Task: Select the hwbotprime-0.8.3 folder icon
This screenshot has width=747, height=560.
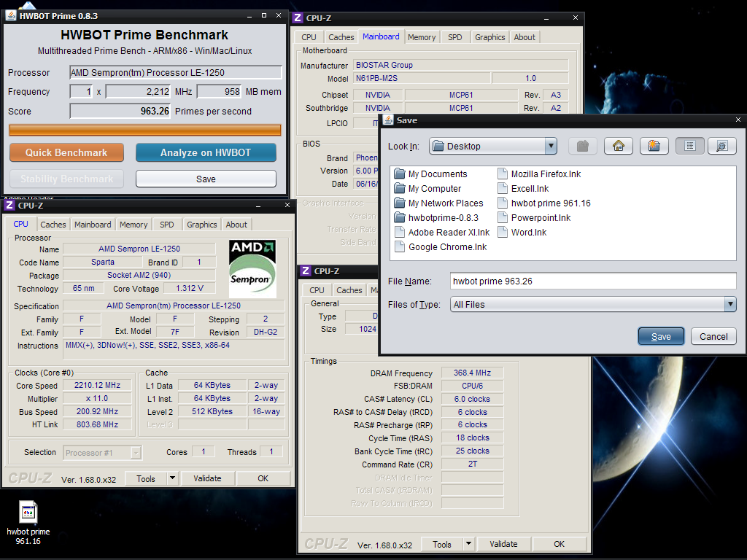Action: 400,217
